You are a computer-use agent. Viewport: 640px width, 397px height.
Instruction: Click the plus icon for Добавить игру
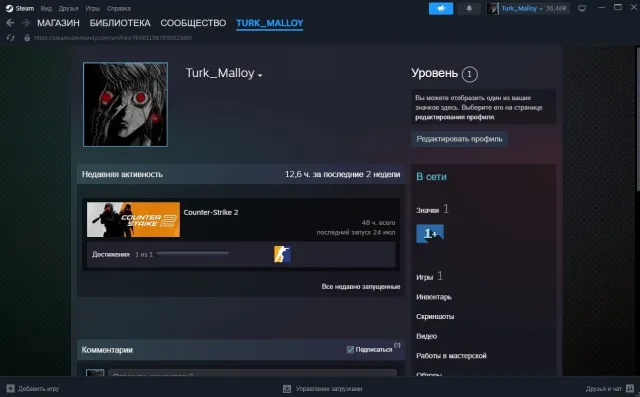11,388
